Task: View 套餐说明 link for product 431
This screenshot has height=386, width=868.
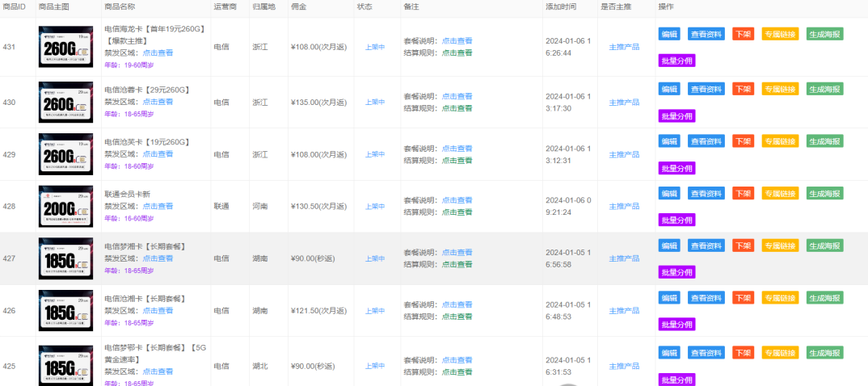Action: (457, 41)
